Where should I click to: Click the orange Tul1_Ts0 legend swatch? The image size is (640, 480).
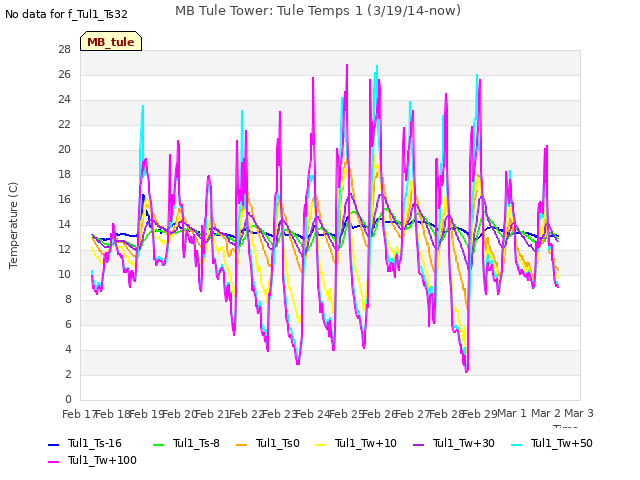(242, 444)
